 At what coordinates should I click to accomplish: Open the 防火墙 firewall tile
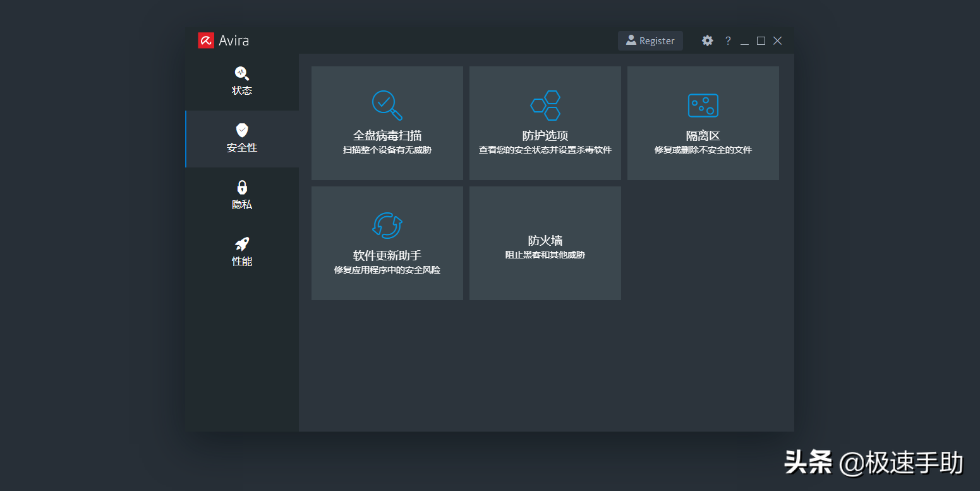545,243
